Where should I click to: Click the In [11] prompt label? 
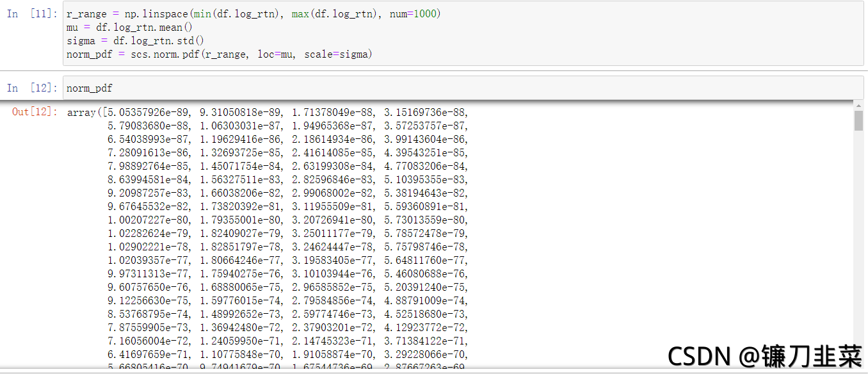point(31,14)
